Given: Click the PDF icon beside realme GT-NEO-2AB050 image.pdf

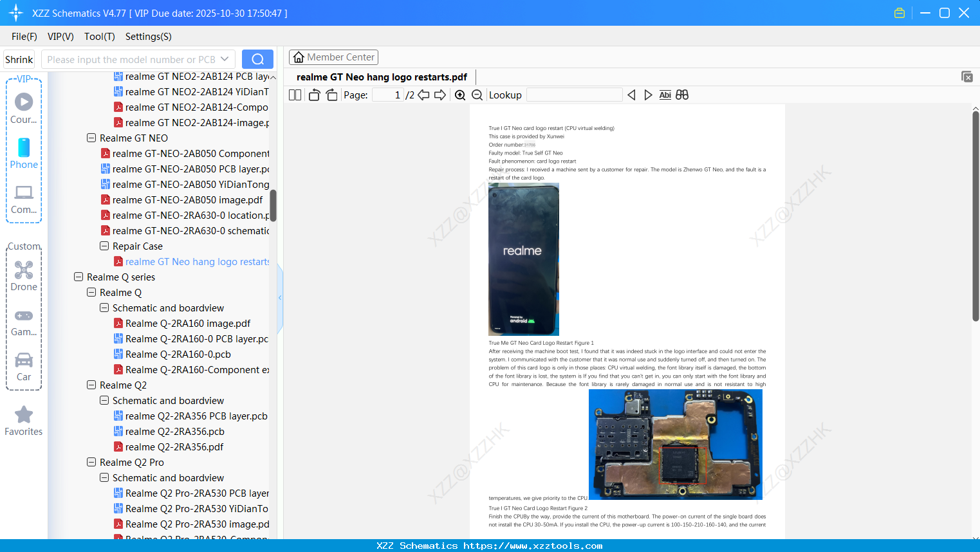Looking at the screenshot, I should coord(106,200).
